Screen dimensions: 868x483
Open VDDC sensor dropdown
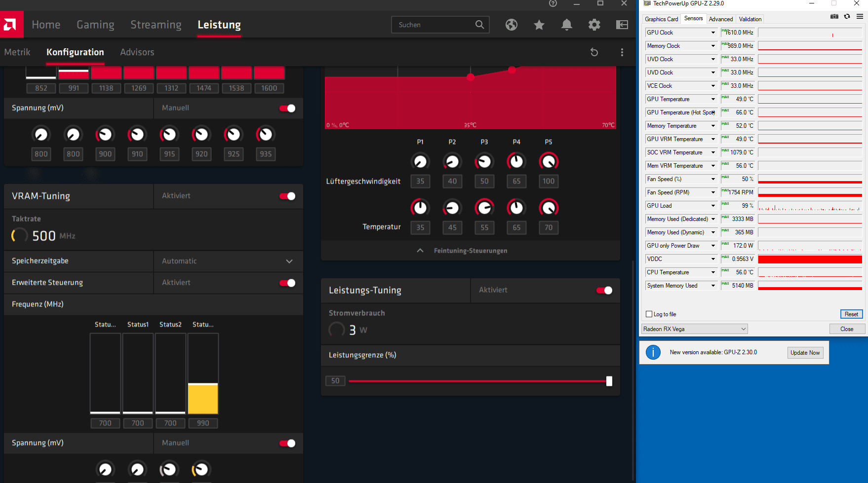pos(713,259)
